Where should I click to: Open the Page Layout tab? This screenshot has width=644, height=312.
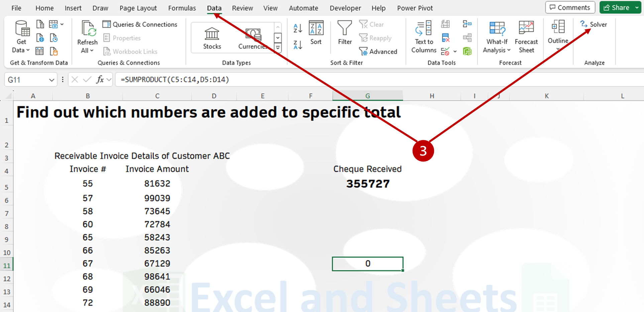(138, 8)
